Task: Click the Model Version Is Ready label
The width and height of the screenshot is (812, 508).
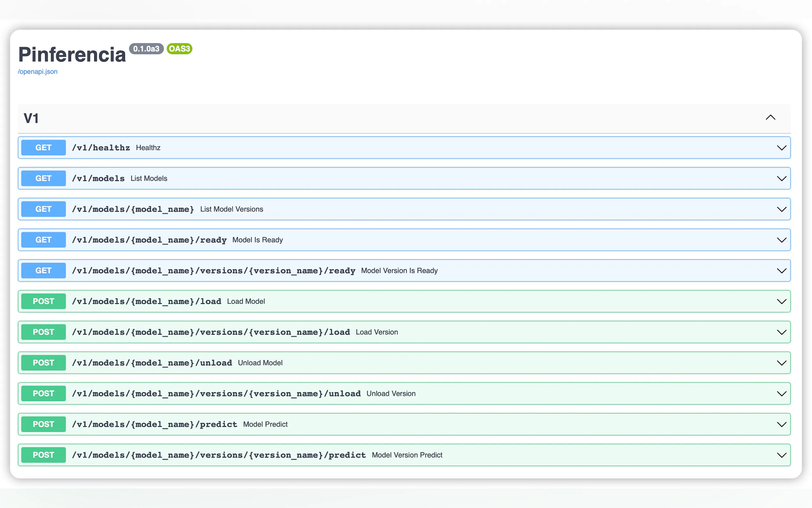Action: point(400,271)
